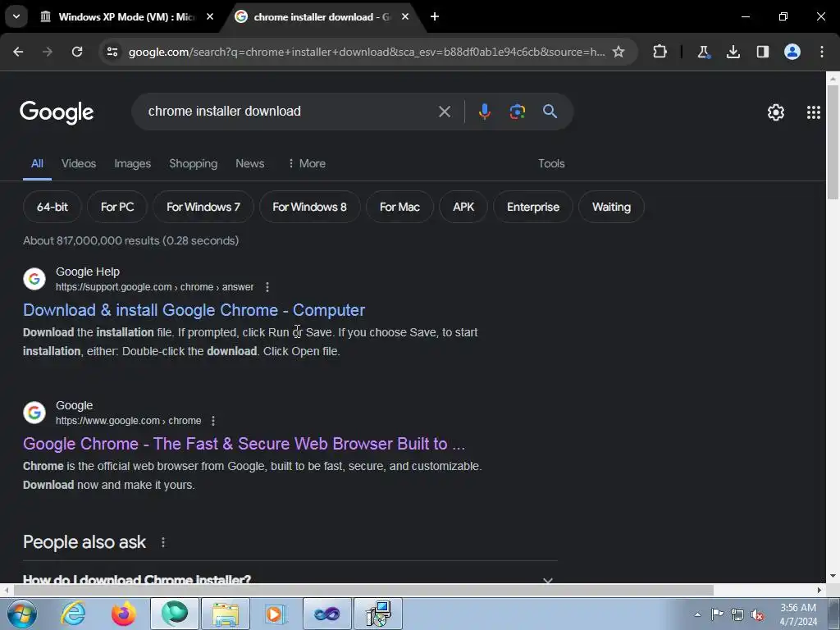Screen dimensions: 840x630
Task: Click the support.google.com › chrome › answer URL
Action: [x=155, y=287]
